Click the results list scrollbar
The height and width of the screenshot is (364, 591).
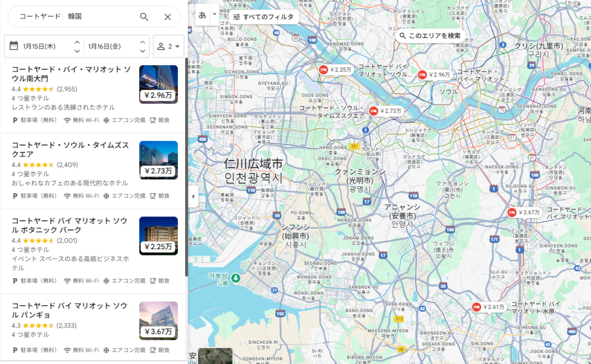(186, 167)
